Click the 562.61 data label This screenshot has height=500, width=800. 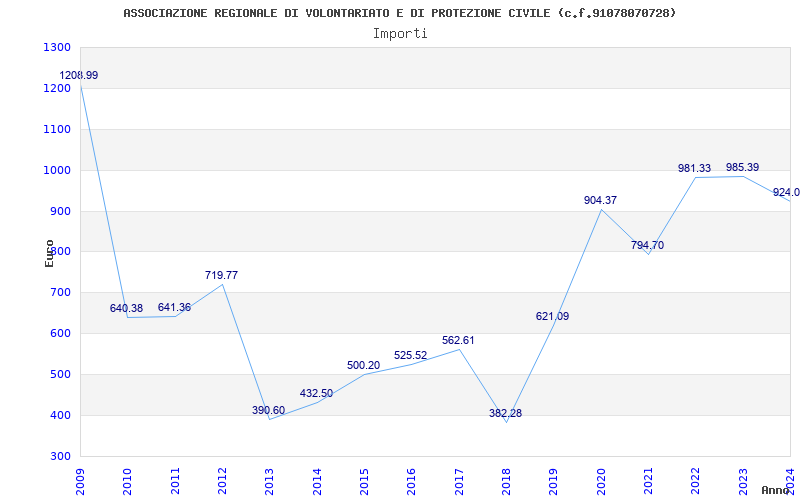tap(458, 340)
